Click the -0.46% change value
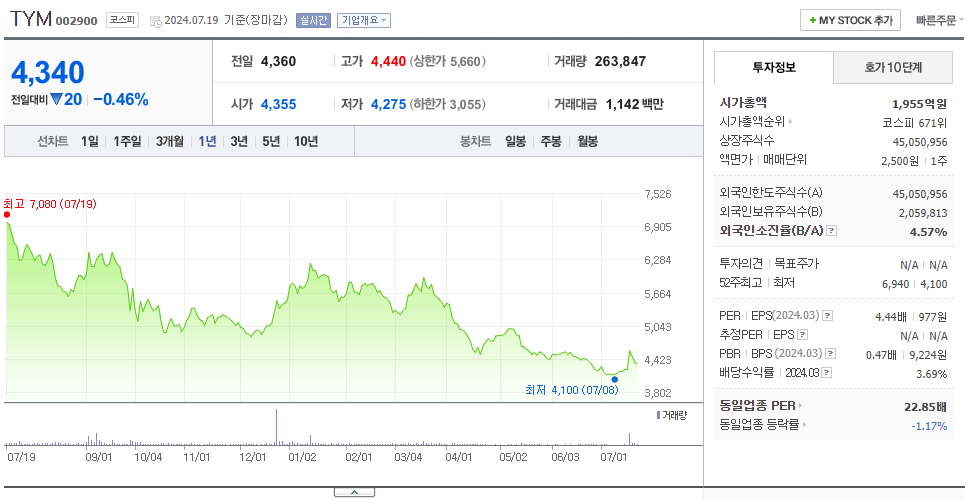 pyautogui.click(x=121, y=99)
